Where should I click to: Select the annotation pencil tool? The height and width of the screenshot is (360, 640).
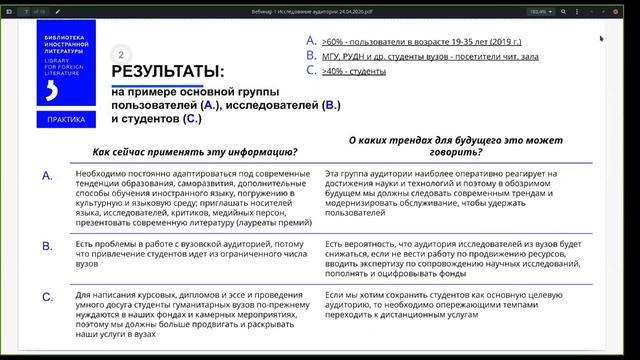(58, 12)
